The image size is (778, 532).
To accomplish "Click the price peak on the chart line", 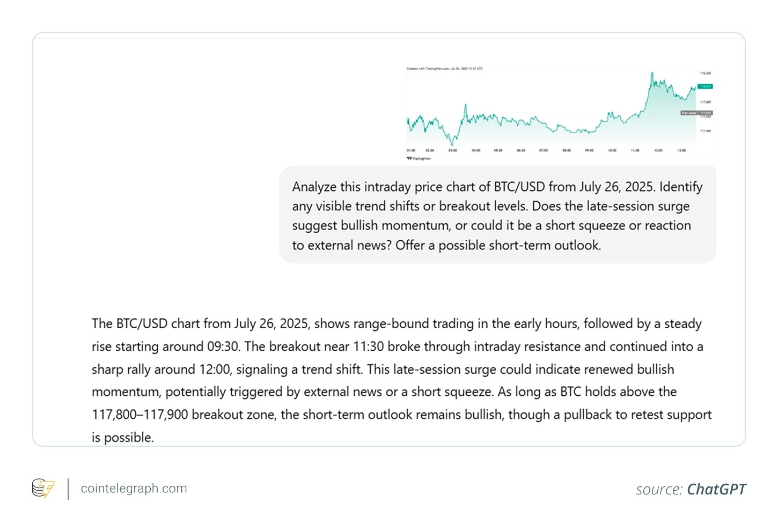I will click(652, 73).
